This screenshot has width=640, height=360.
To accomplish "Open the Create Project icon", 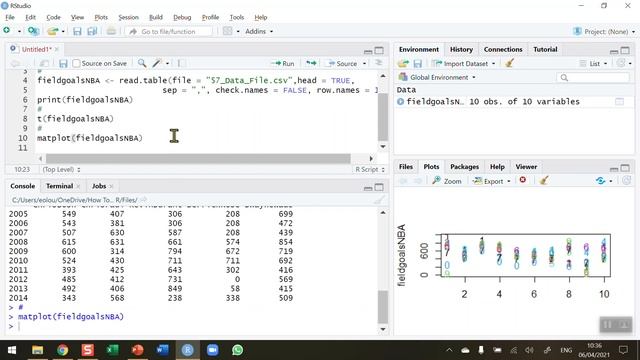I will point(33,31).
